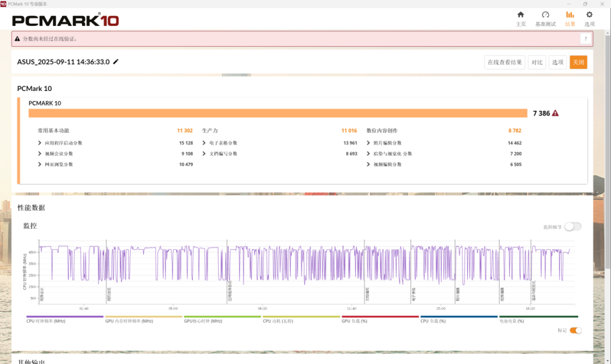Expand 应用程序启动分数 row
The image size is (611, 364).
40,143
